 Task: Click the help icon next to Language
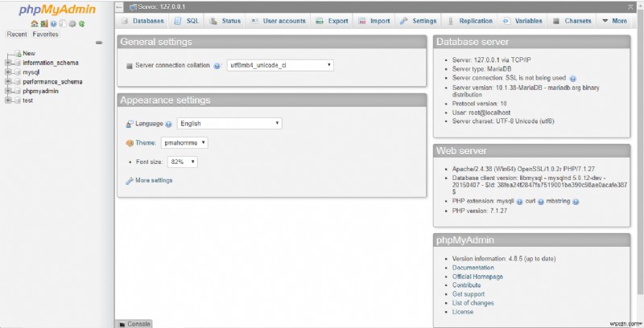pyautogui.click(x=169, y=124)
